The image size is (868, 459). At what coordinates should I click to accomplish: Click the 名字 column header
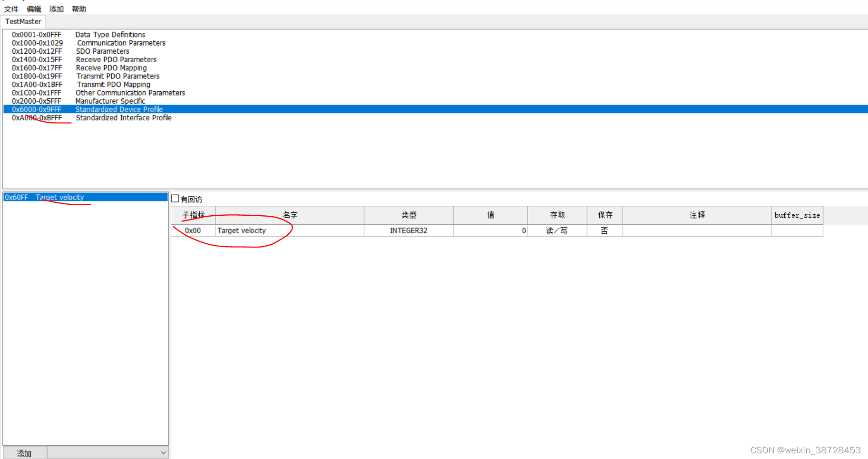(290, 215)
